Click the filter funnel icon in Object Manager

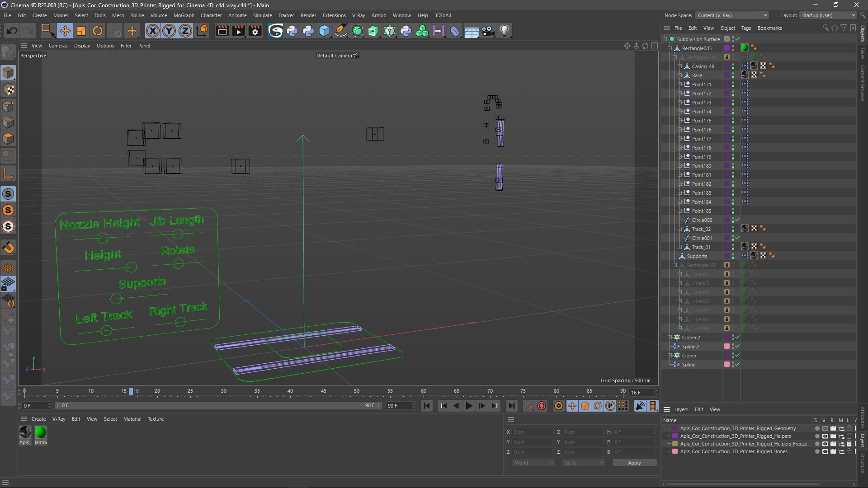point(844,28)
